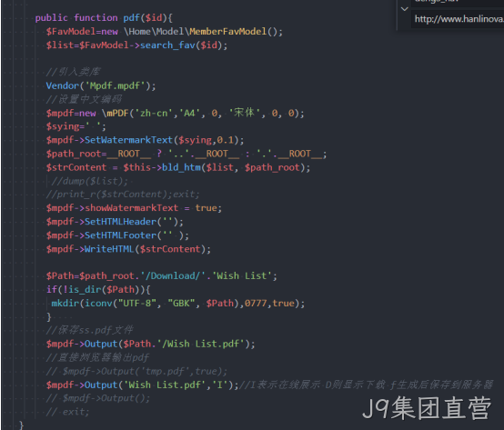504x430 pixels.
Task: Click the '/Wish List.pdf' output path string
Action: click(x=200, y=344)
